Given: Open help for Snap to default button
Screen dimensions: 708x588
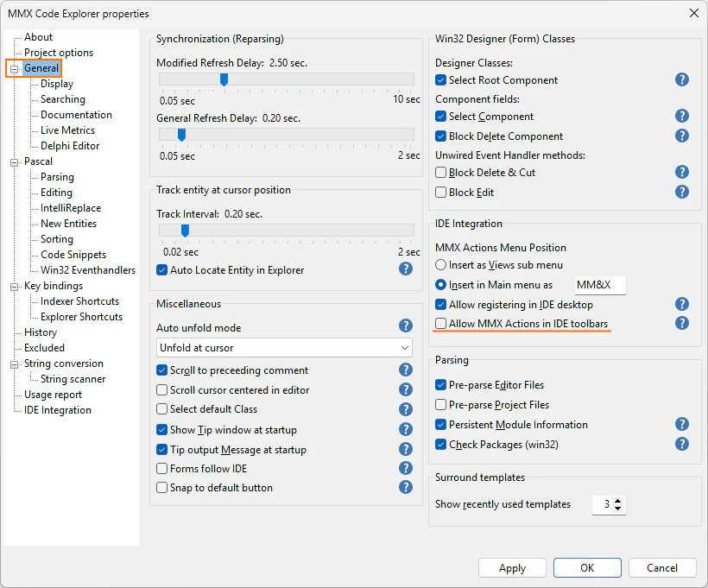Looking at the screenshot, I should [x=406, y=487].
